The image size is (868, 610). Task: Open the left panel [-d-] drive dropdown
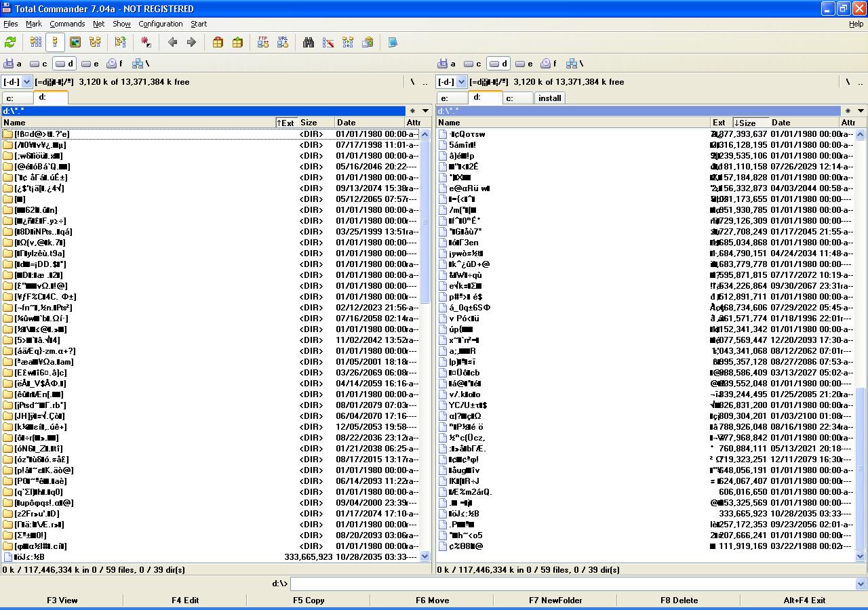coord(17,81)
